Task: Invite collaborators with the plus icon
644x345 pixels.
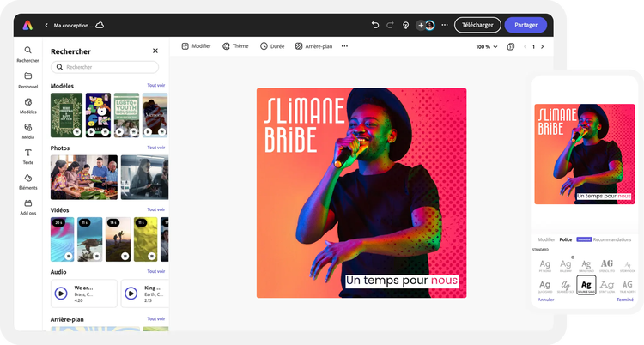Action: coord(421,26)
